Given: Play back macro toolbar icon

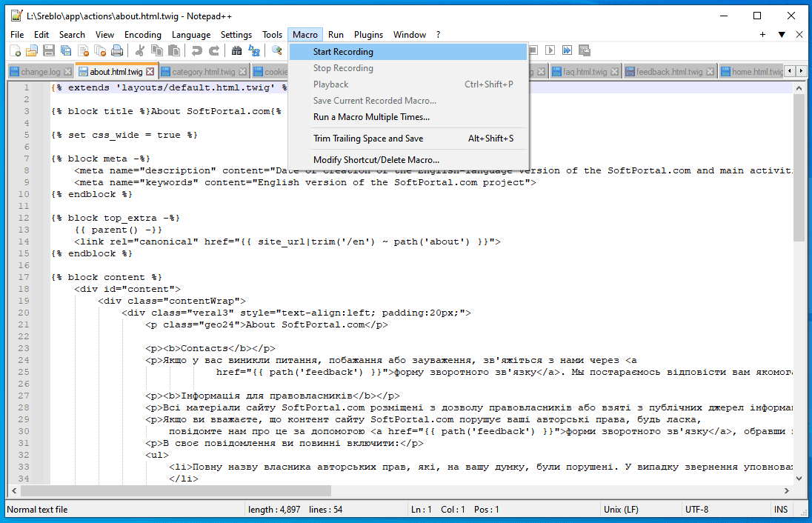Looking at the screenshot, I should click(x=550, y=50).
